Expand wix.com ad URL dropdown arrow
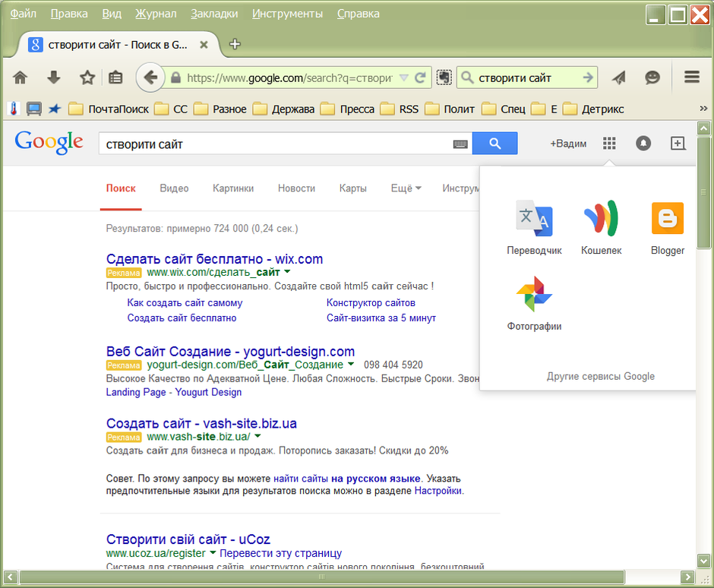This screenshot has height=588, width=714. coord(287,271)
